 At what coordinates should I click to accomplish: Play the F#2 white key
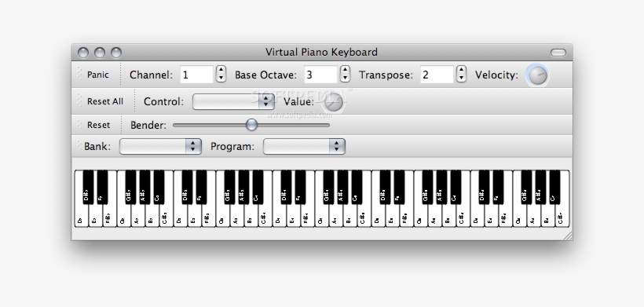(x=110, y=216)
